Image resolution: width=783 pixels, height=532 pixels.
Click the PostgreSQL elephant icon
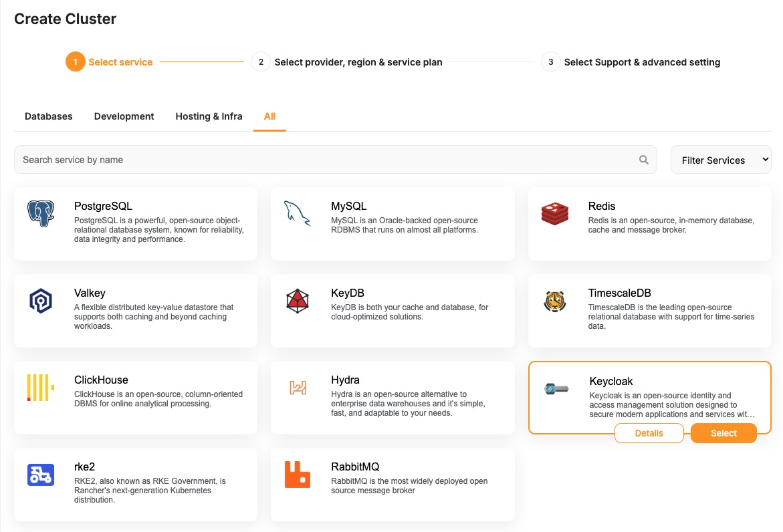pos(41,214)
